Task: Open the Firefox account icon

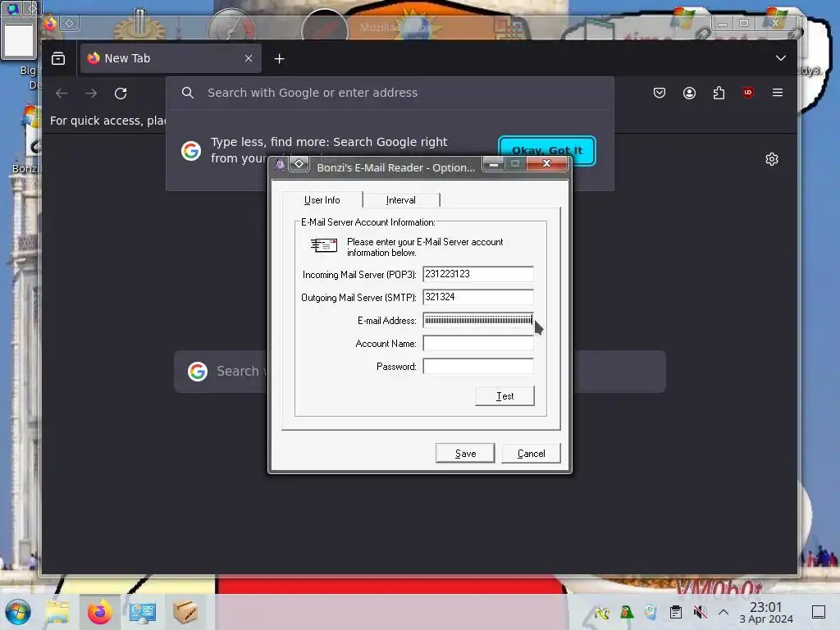Action: click(689, 93)
